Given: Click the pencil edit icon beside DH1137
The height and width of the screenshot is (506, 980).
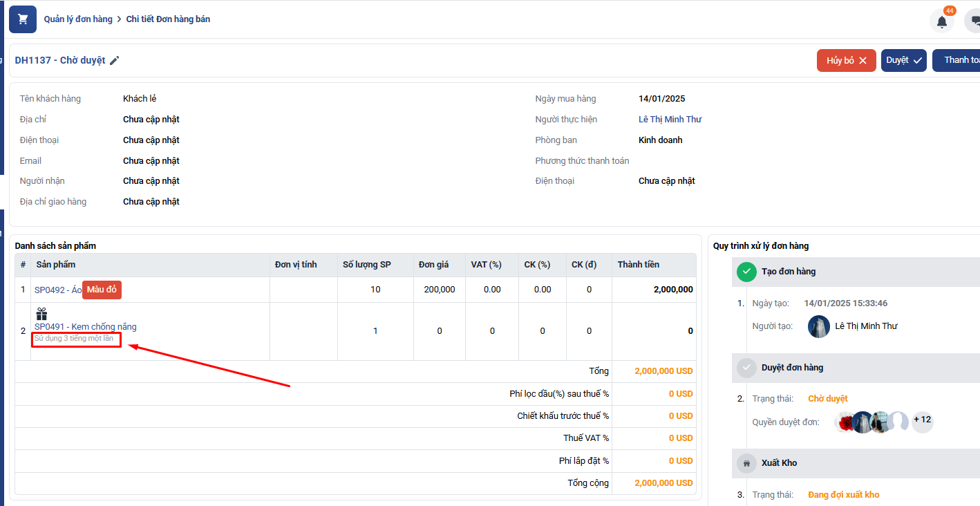Looking at the screenshot, I should [115, 61].
